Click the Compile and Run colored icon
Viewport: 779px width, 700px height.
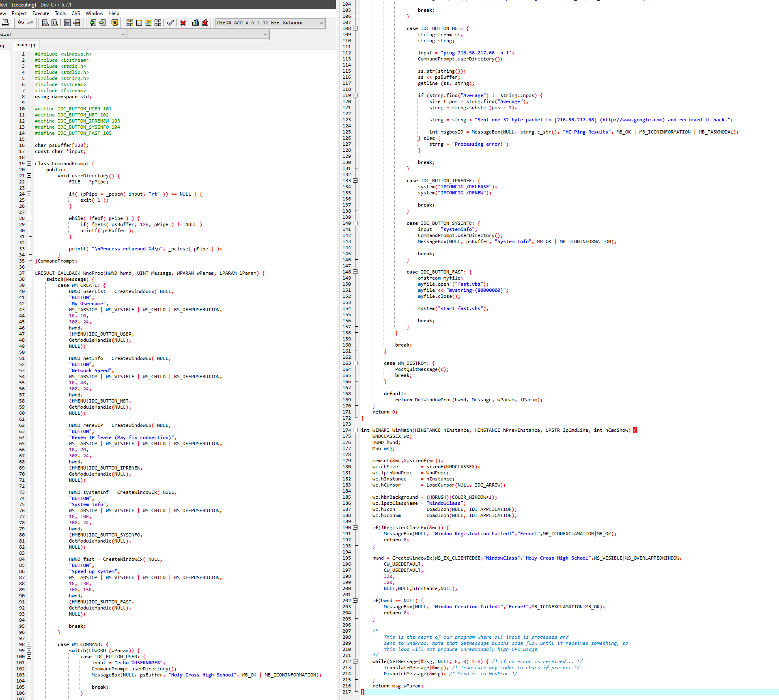point(148,23)
